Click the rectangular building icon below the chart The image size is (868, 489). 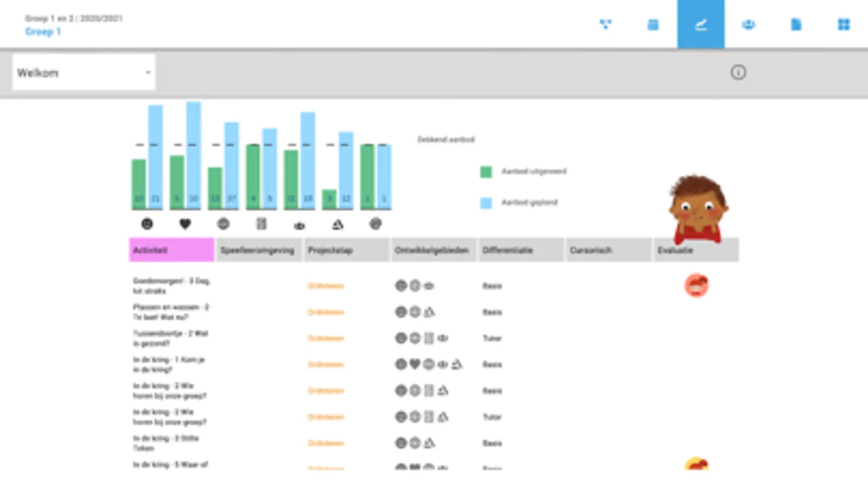[x=261, y=224]
